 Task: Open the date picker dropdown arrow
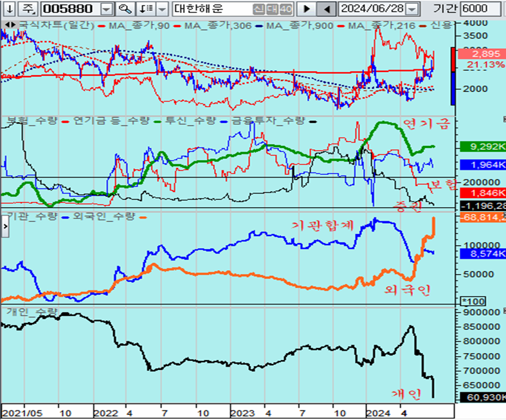[412, 9]
